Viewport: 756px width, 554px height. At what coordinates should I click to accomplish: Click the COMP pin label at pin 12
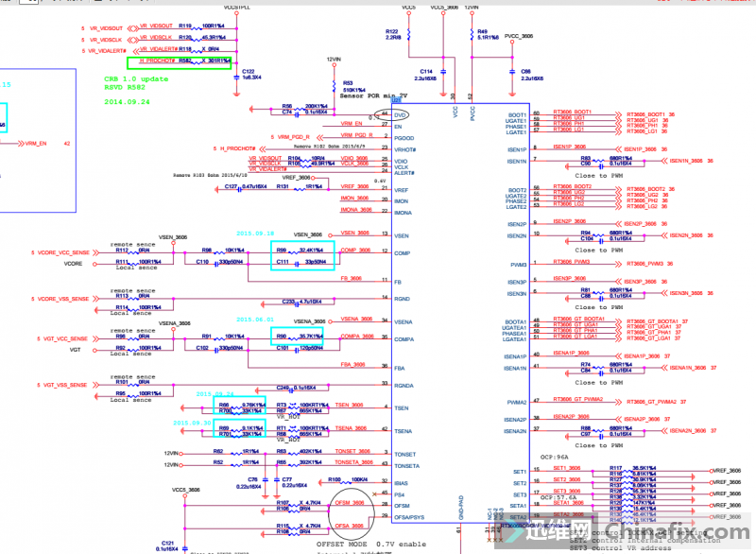(402, 253)
